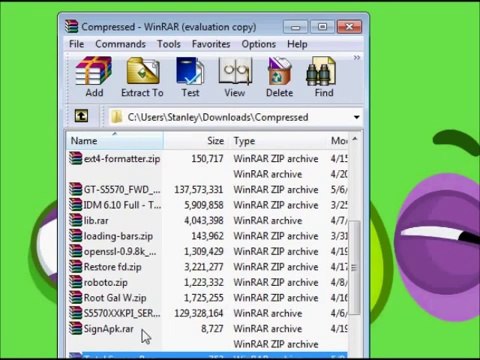Open the Options menu
The width and height of the screenshot is (480, 360).
[x=259, y=44]
